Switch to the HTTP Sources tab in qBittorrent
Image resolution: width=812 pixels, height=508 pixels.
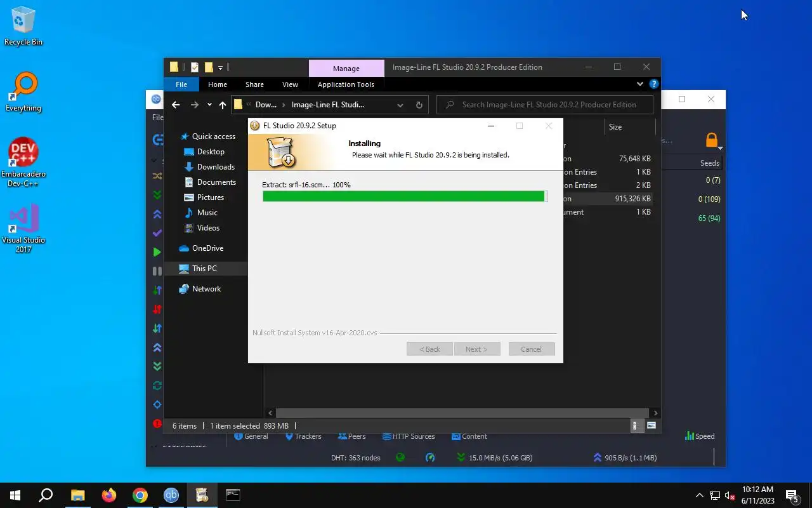click(409, 436)
